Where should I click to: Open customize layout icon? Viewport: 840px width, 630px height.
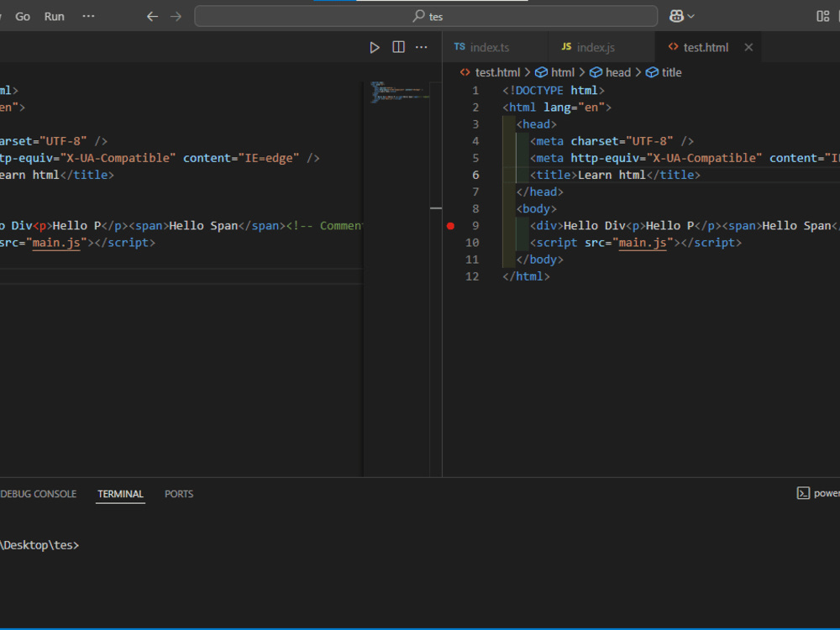tap(823, 17)
